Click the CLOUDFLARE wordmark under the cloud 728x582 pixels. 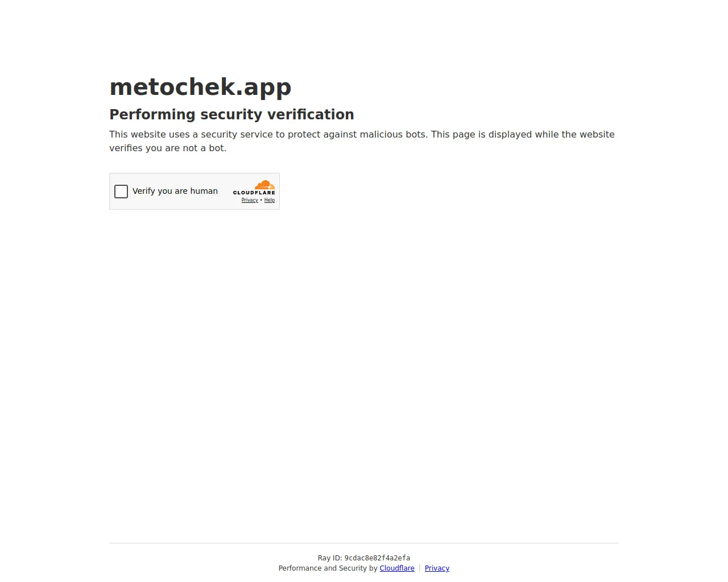coord(254,193)
